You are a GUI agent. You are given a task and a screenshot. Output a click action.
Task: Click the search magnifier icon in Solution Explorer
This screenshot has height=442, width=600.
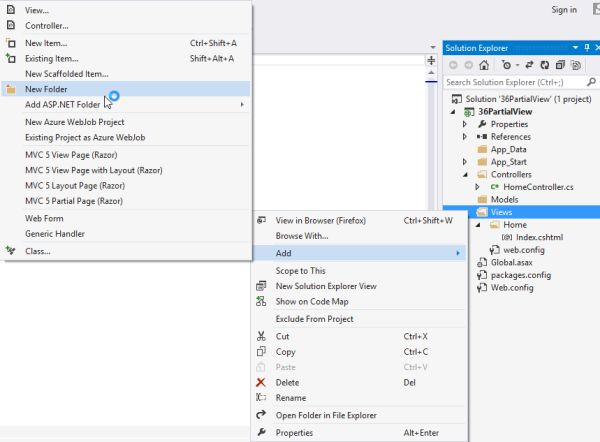point(591,82)
